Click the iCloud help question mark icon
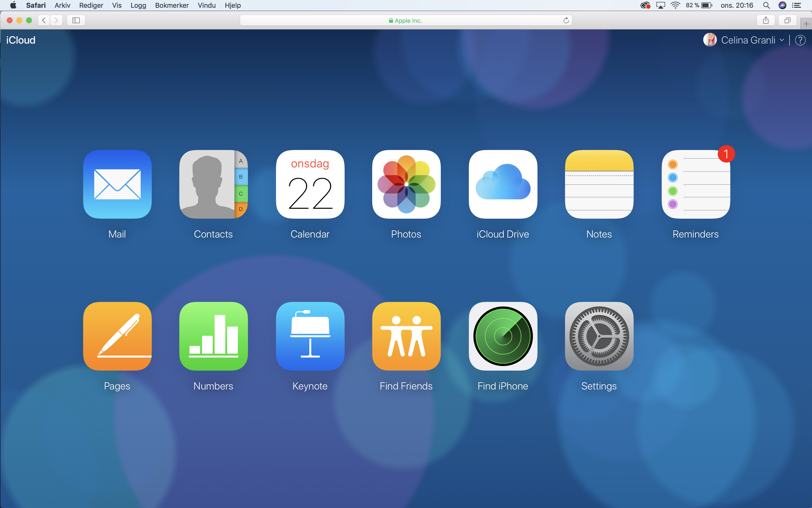This screenshot has width=812, height=508. [800, 40]
